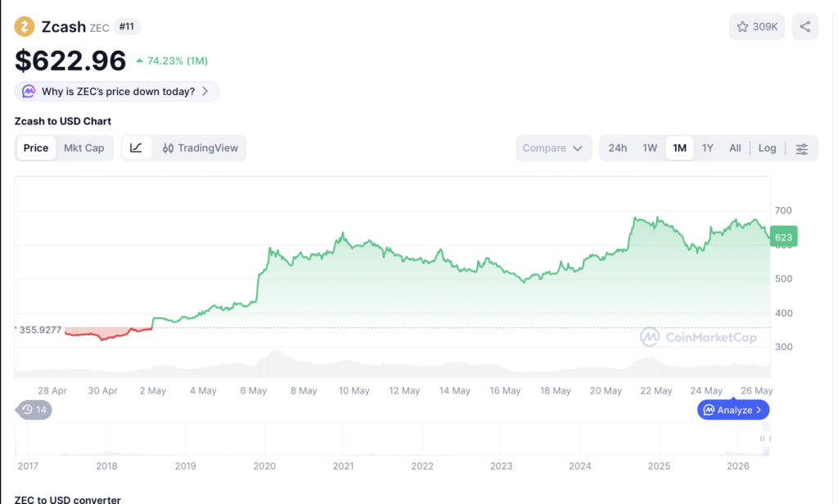Image resolution: width=838 pixels, height=504 pixels.
Task: Open 'Why is ZEC's price down today?'
Action: pos(116,92)
